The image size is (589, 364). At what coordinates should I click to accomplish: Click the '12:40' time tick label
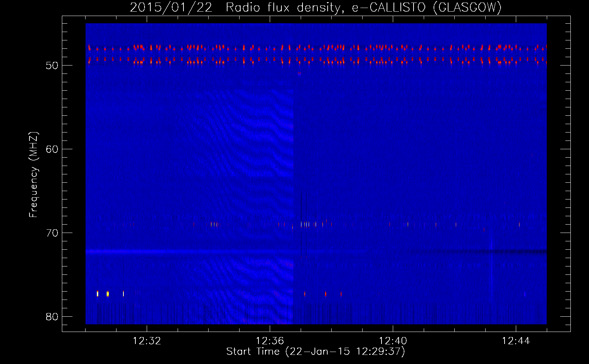393,341
